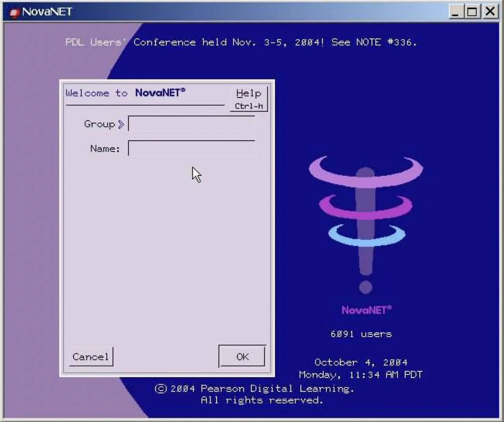Focus the Group input field
Screen dimensions: 504x422
click(x=192, y=124)
